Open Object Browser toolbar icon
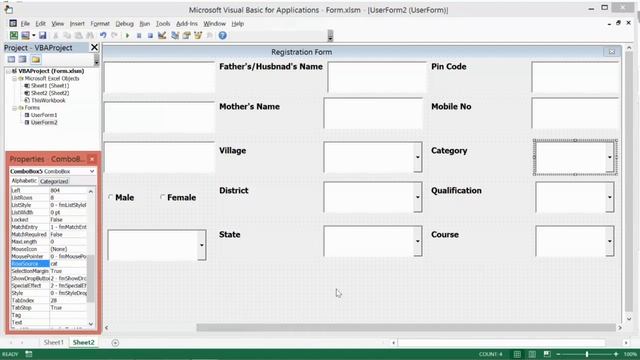 [x=198, y=36]
